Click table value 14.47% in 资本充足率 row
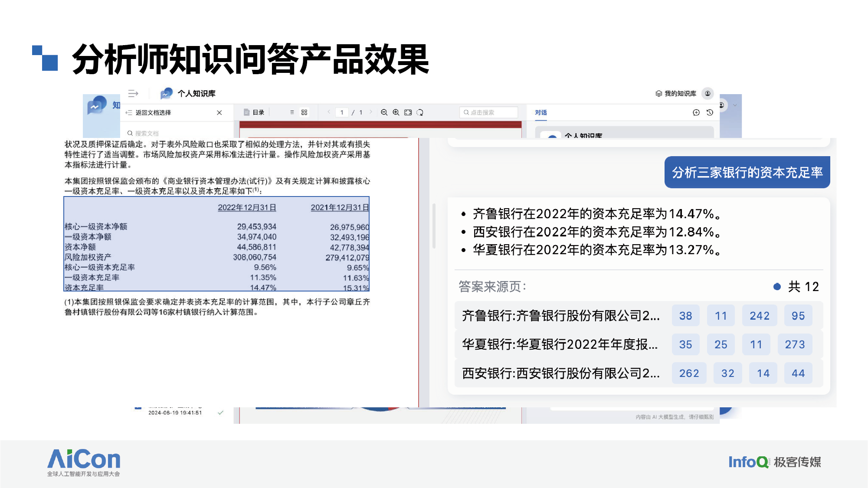This screenshot has height=488, width=868. point(263,288)
